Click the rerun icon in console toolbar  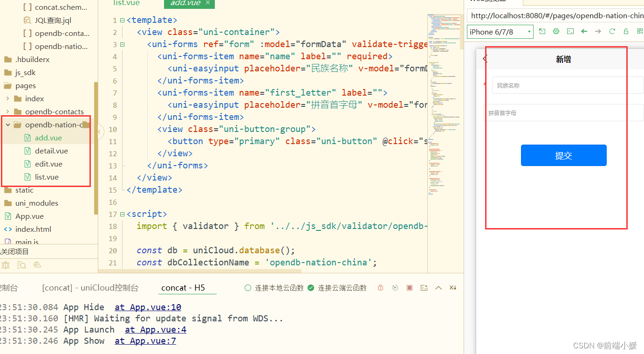pyautogui.click(x=395, y=288)
